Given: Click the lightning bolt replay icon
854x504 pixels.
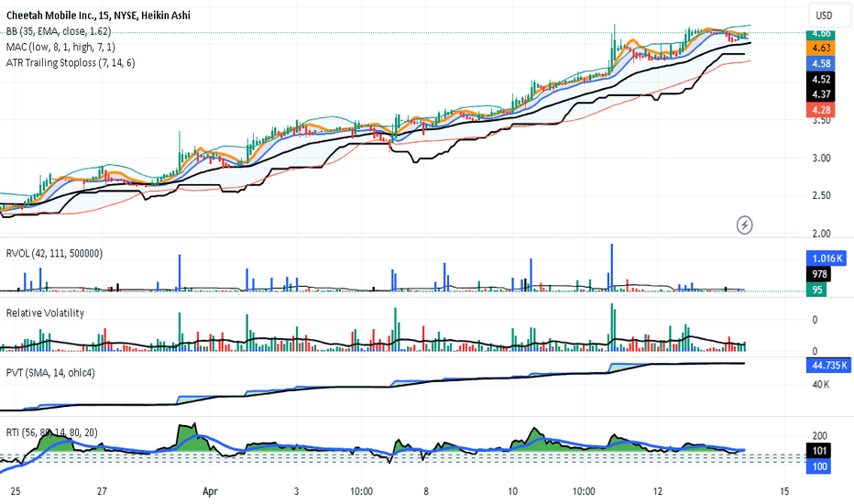Looking at the screenshot, I should pos(745,225).
